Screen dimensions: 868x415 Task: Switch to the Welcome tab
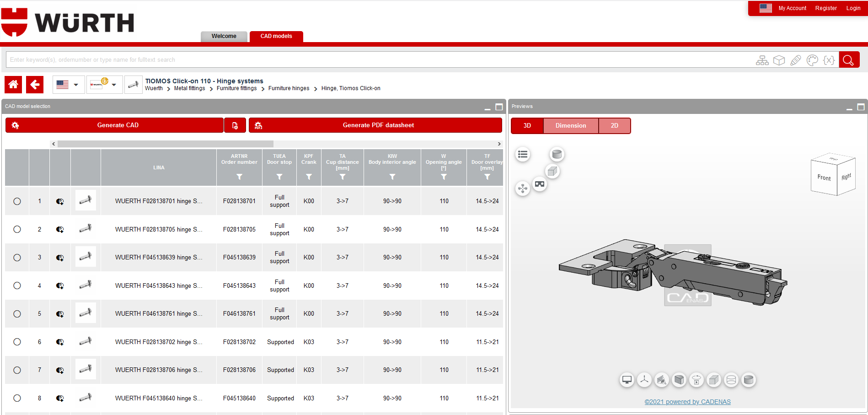click(224, 37)
